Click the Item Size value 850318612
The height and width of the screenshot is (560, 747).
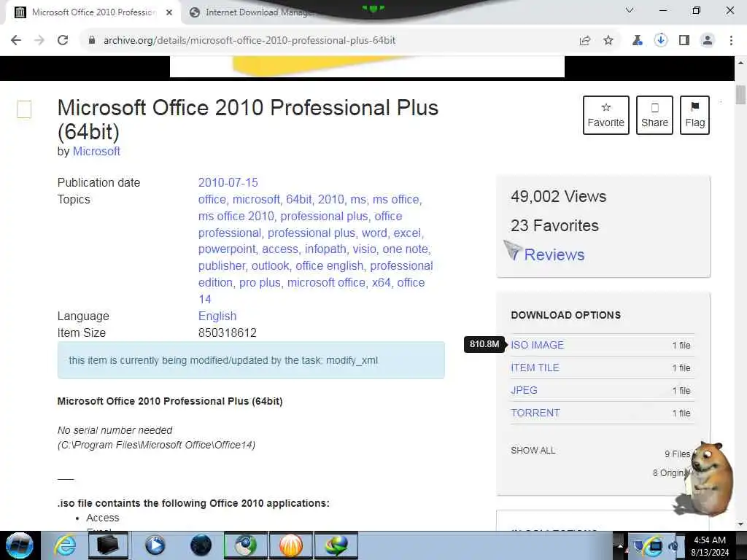(228, 332)
